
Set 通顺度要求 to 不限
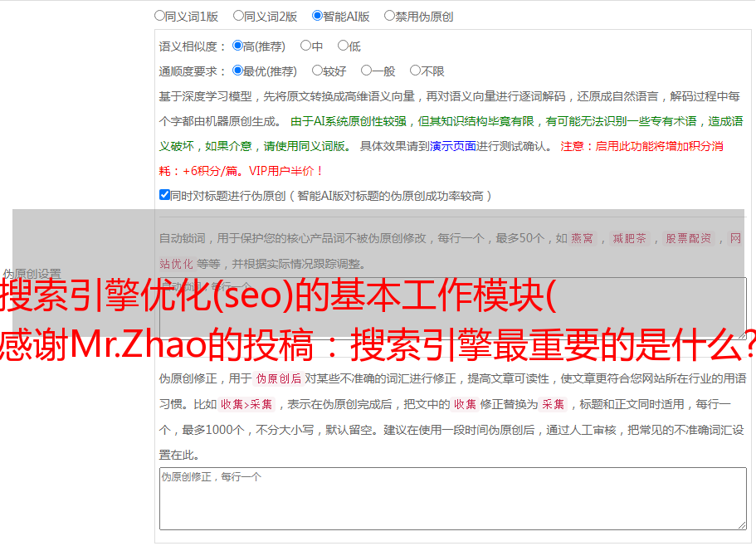[415, 71]
